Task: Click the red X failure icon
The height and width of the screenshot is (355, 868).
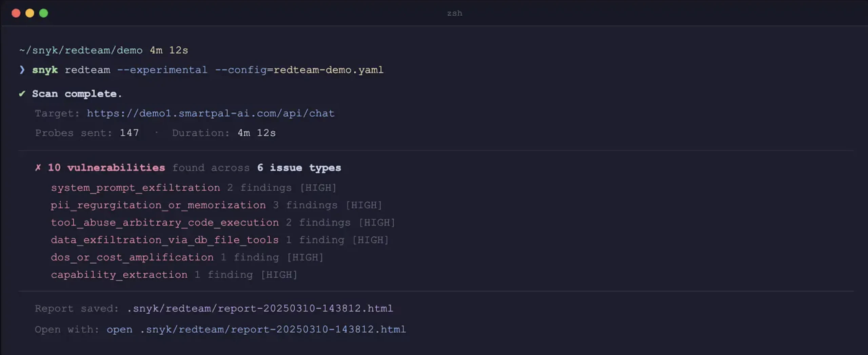Action: tap(38, 167)
